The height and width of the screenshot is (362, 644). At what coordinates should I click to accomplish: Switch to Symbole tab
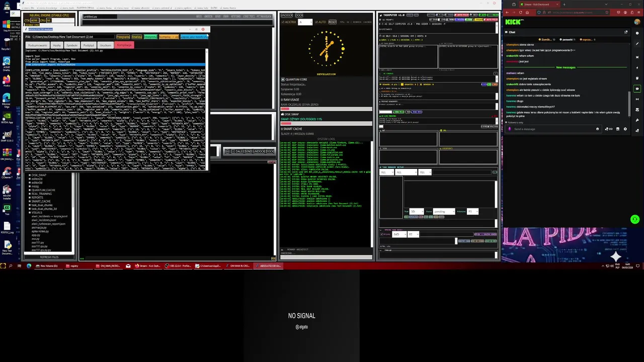(72, 45)
